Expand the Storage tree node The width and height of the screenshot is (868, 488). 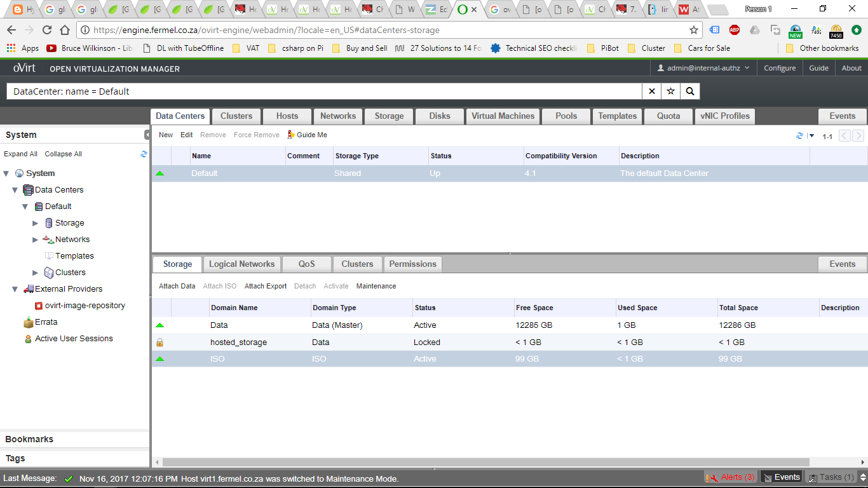pos(36,223)
